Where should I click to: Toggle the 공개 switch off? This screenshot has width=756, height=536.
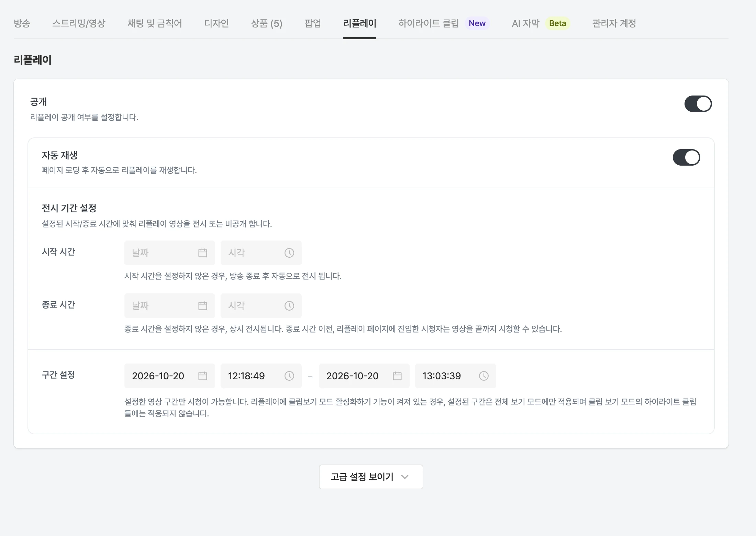[698, 104]
